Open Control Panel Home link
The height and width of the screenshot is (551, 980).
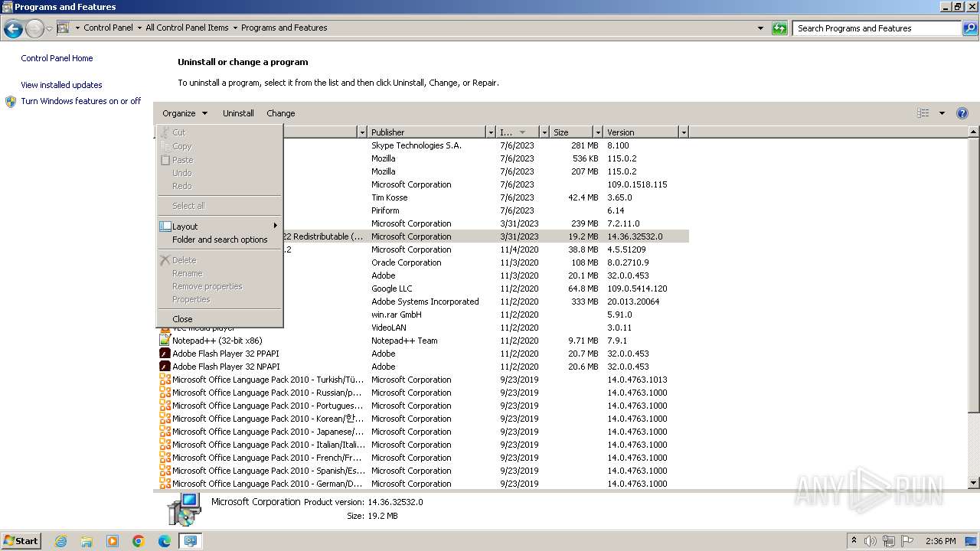click(57, 58)
